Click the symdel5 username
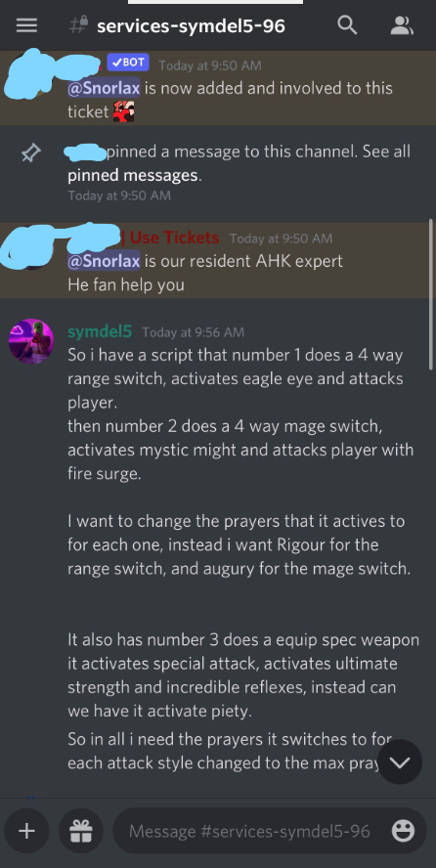436x868 pixels. tap(100, 331)
